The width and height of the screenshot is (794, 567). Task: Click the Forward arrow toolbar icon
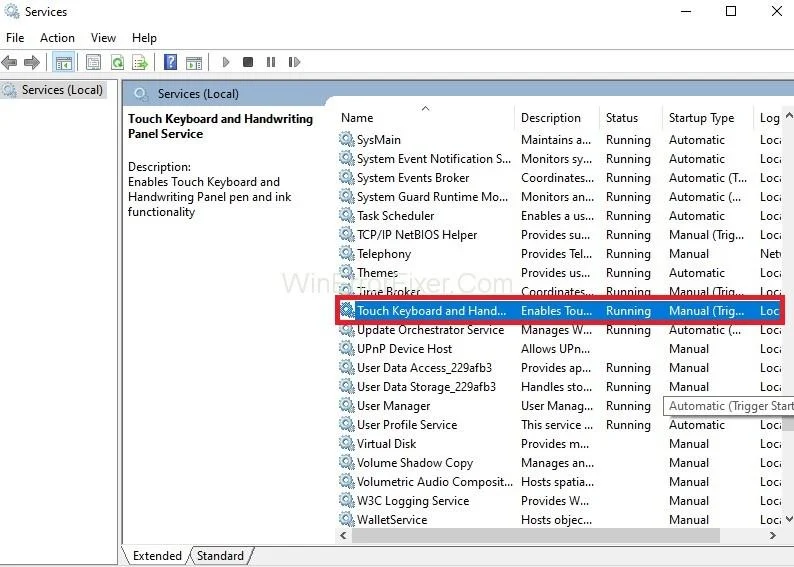tap(31, 62)
